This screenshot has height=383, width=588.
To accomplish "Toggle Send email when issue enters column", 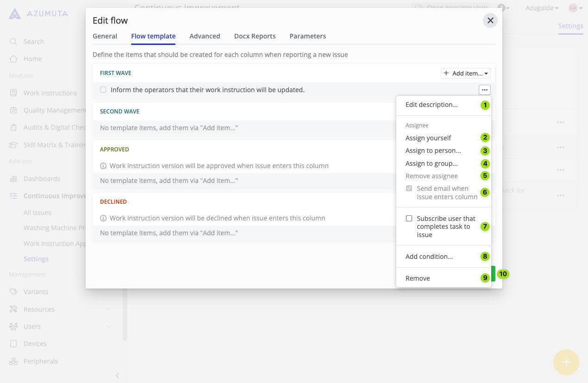I will click(x=409, y=188).
